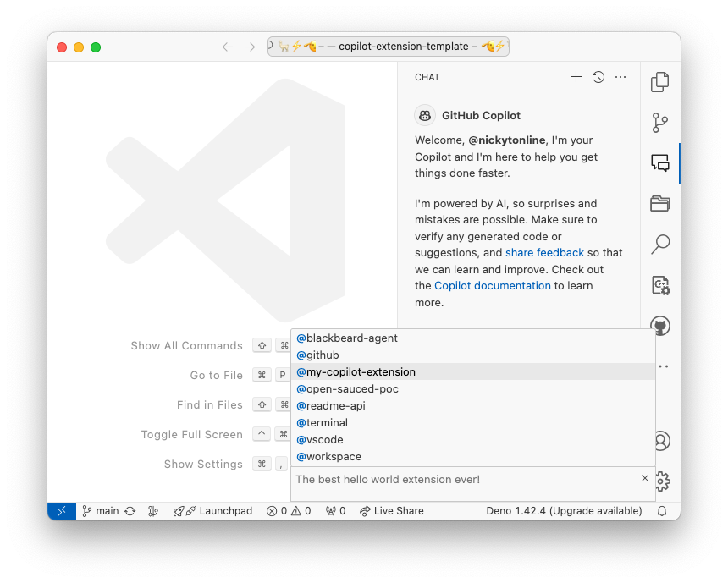
Task: Sync changes on the main branch
Action: pyautogui.click(x=130, y=510)
